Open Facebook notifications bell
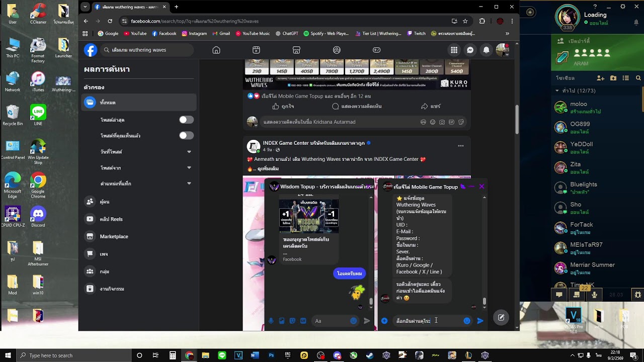 point(486,50)
